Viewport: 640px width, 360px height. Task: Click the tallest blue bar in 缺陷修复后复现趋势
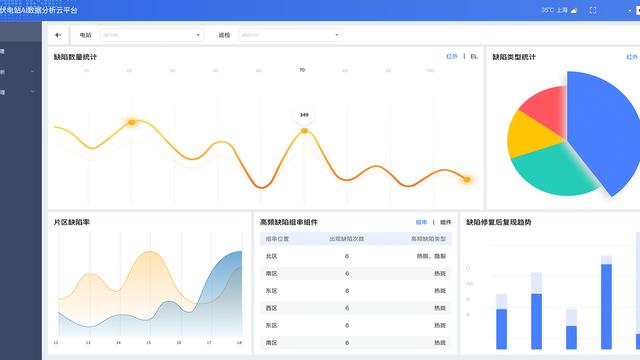pyautogui.click(x=607, y=307)
